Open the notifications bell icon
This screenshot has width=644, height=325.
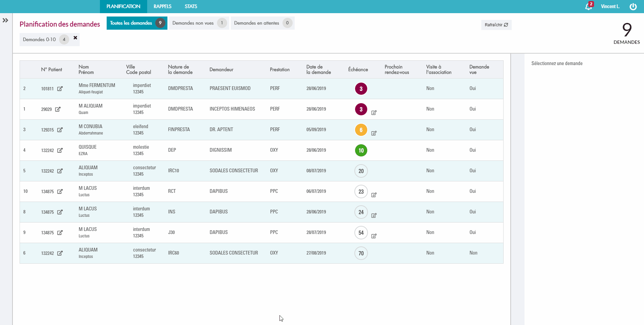[588, 7]
